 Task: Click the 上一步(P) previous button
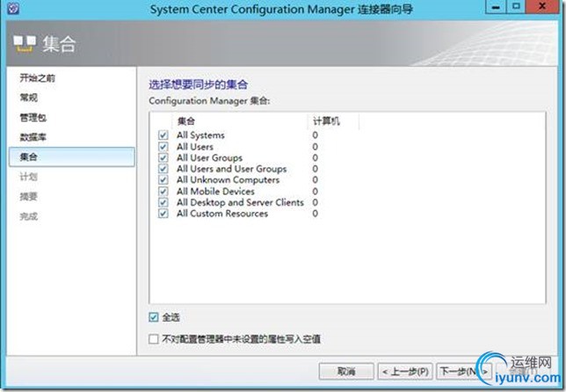click(x=405, y=371)
